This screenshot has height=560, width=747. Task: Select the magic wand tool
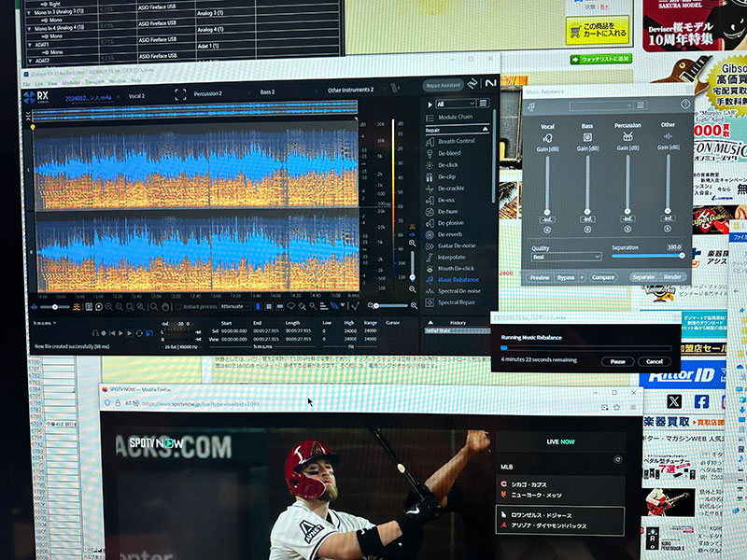[313, 306]
